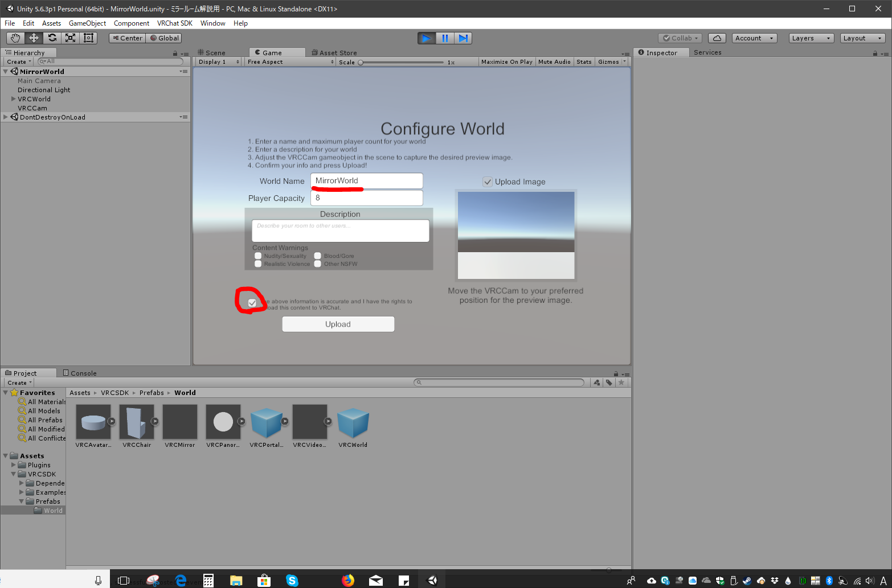Select the VRCMirror prefab asset
The width and height of the screenshot is (892, 588).
(x=180, y=426)
